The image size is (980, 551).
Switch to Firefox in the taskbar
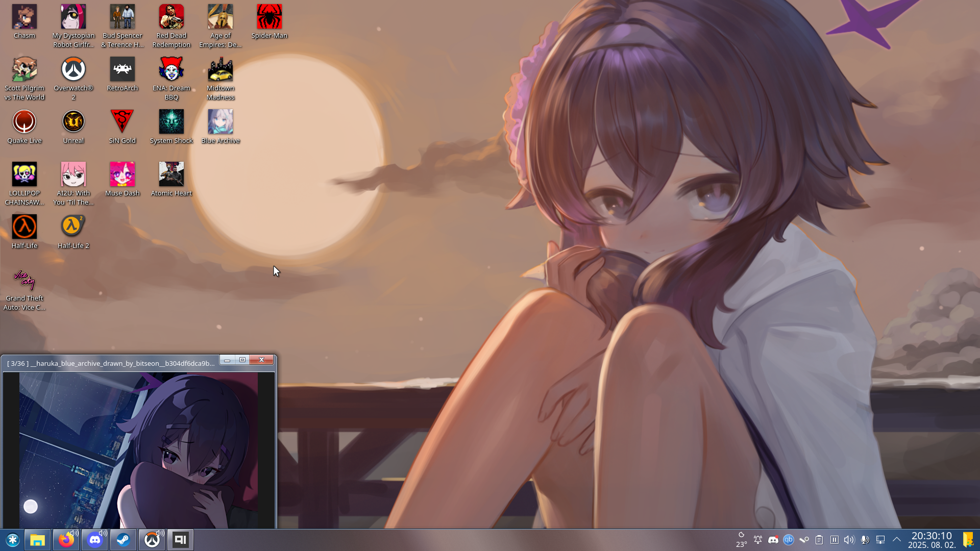click(x=66, y=540)
